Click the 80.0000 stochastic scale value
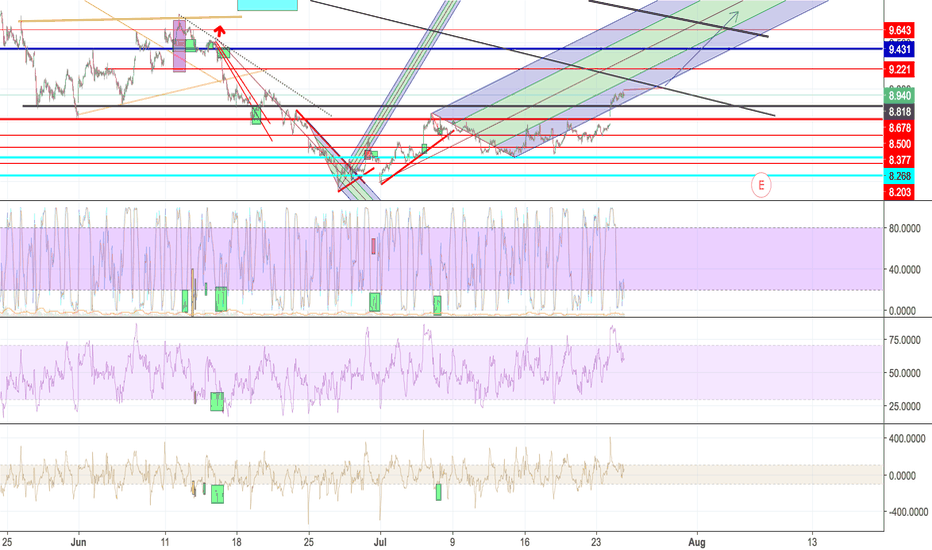This screenshot has height=550, width=932. [905, 228]
